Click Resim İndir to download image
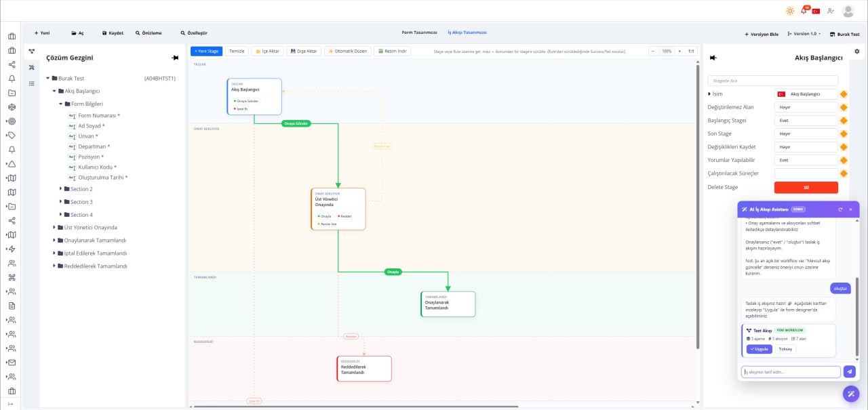868x410 pixels. point(393,52)
